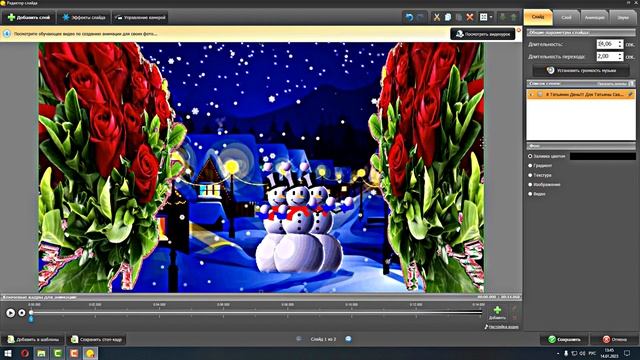Click the scissors Cut icon
Image resolution: width=640 pixels, height=360 pixels.
(437, 17)
